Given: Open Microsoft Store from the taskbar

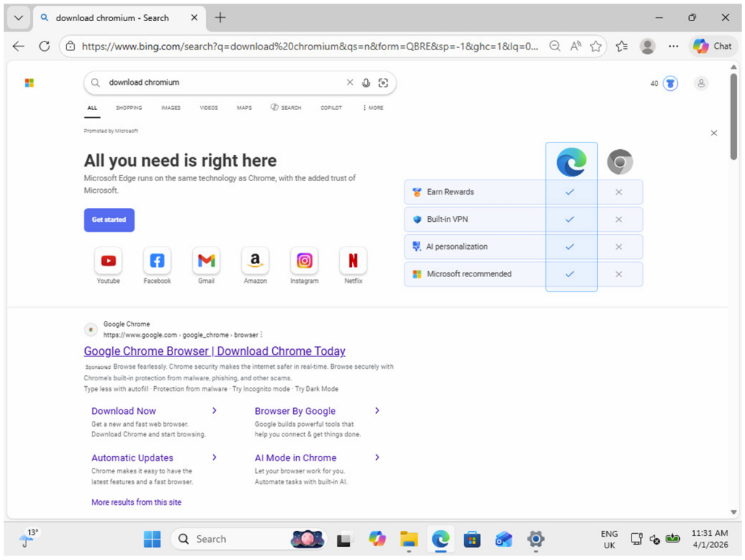Looking at the screenshot, I should point(471,539).
